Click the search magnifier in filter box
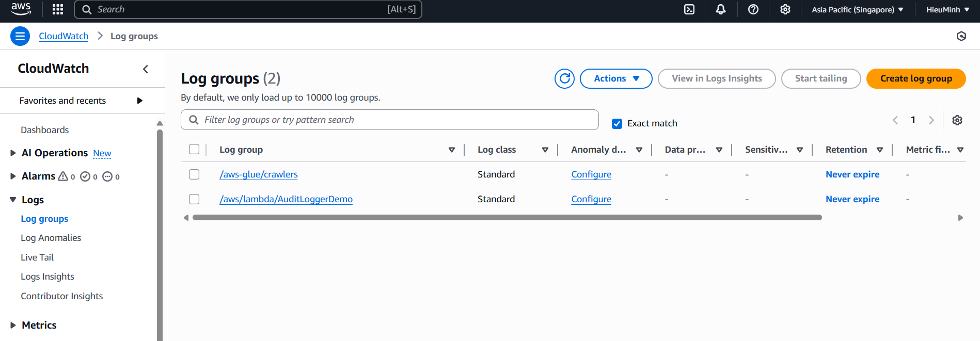 pyautogui.click(x=194, y=120)
